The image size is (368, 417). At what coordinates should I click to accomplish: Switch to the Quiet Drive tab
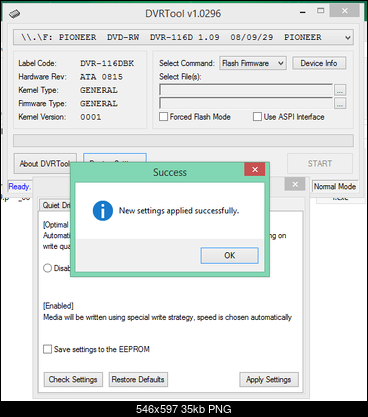pos(55,205)
